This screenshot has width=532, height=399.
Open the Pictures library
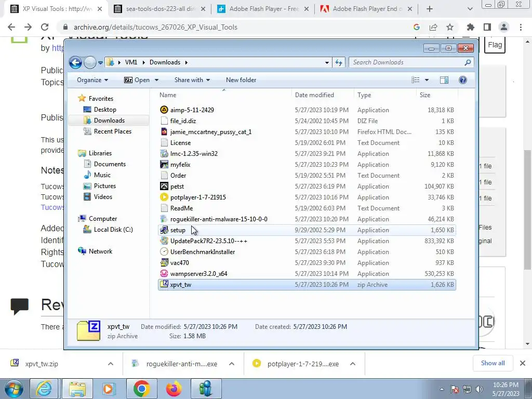104,186
